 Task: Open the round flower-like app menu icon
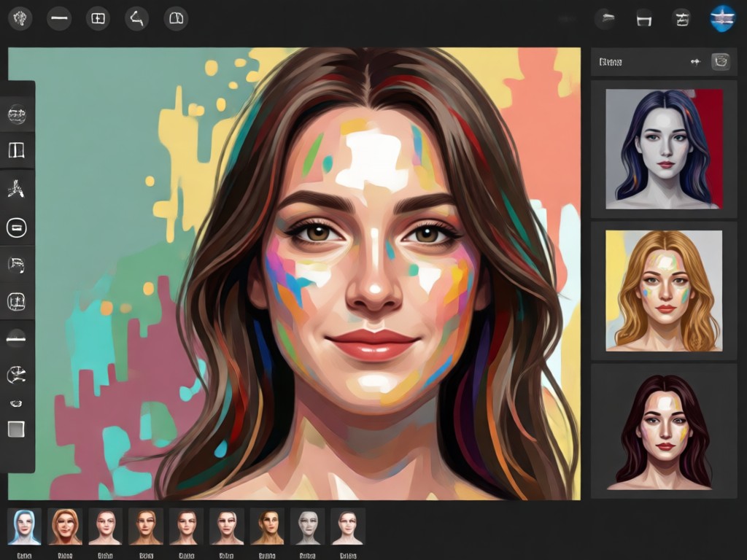point(20,18)
